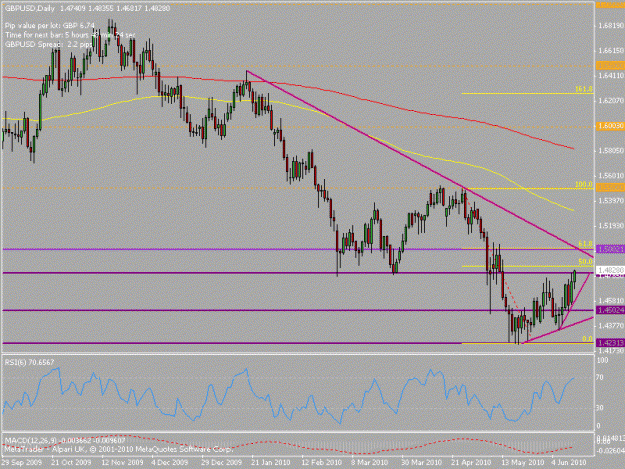The height and width of the screenshot is (469, 625).
Task: Click the '13 May 2010' date label
Action: pos(523,462)
